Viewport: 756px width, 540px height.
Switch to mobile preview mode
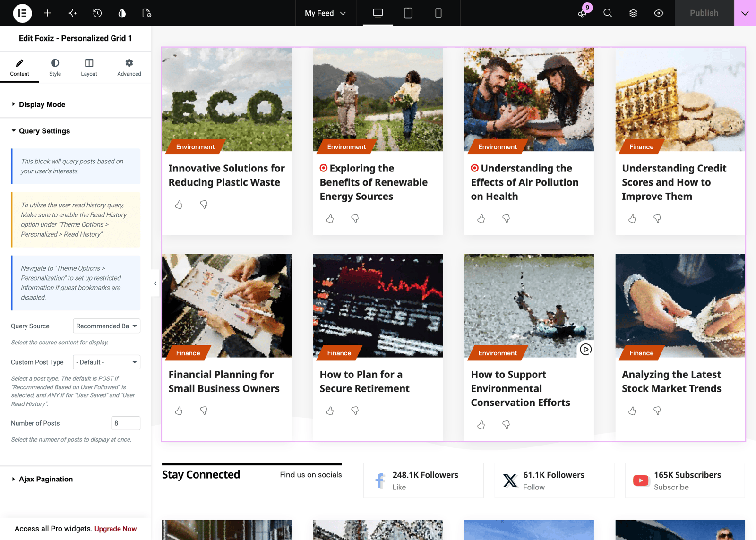click(438, 13)
